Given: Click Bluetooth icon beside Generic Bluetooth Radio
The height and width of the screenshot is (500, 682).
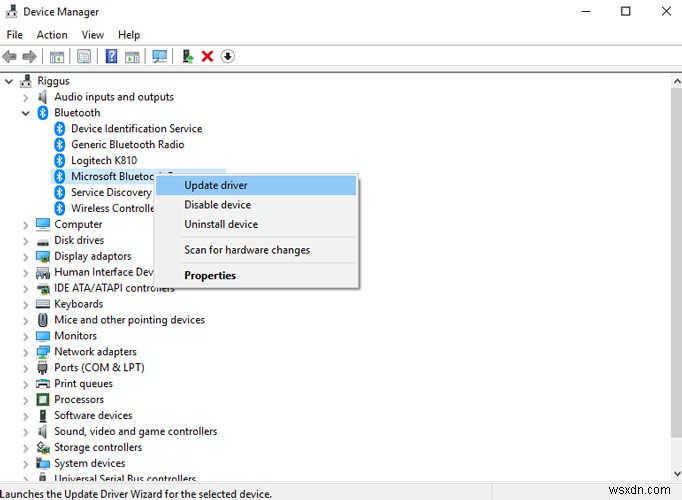Looking at the screenshot, I should tap(60, 144).
